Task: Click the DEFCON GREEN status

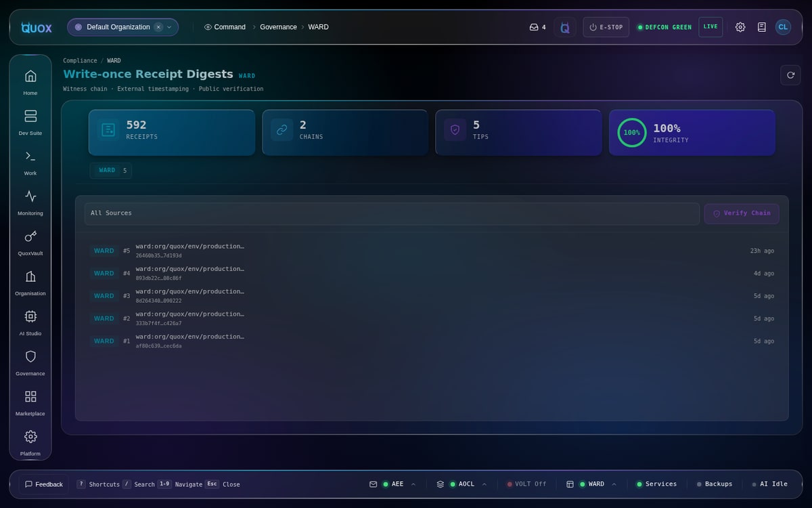Action: 664,27
